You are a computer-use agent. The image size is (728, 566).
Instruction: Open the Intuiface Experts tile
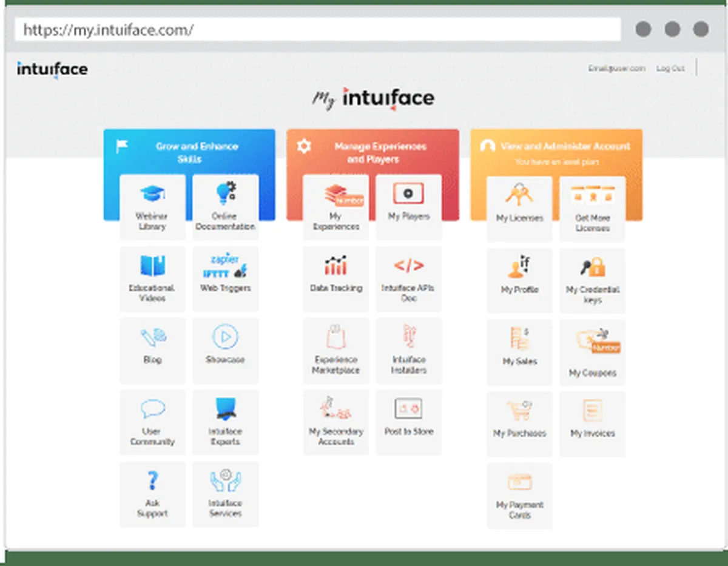point(225,423)
